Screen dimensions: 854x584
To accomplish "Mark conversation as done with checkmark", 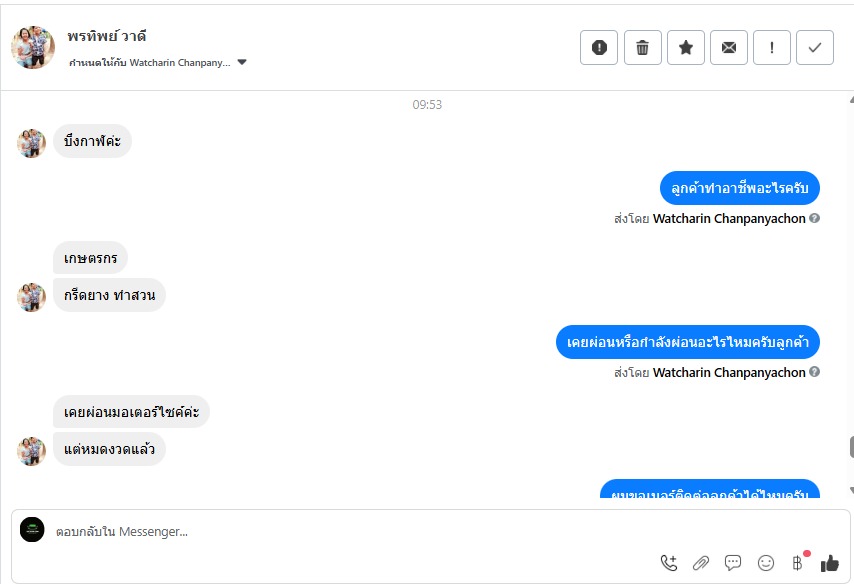I will [x=815, y=48].
